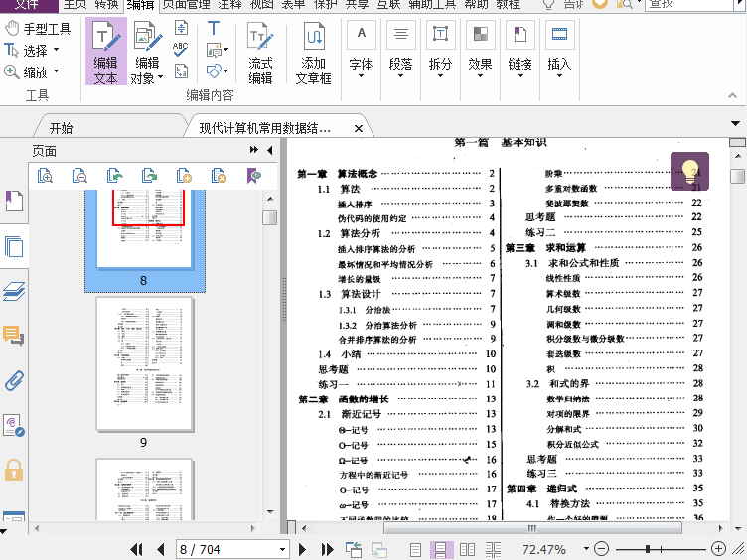Select the page 9 thumbnail

tap(144, 364)
